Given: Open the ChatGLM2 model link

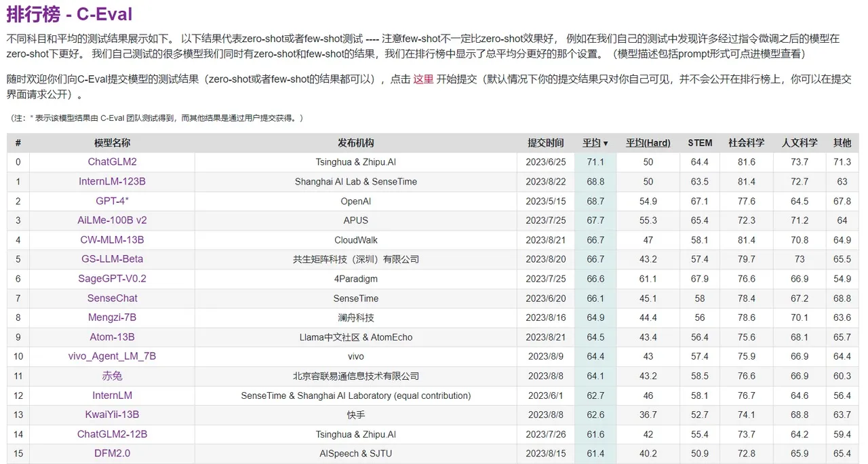Looking at the screenshot, I should [x=112, y=162].
